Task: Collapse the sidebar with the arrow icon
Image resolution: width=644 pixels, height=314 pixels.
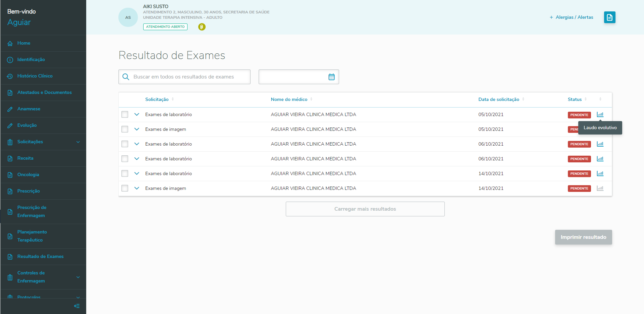Action: tap(77, 306)
